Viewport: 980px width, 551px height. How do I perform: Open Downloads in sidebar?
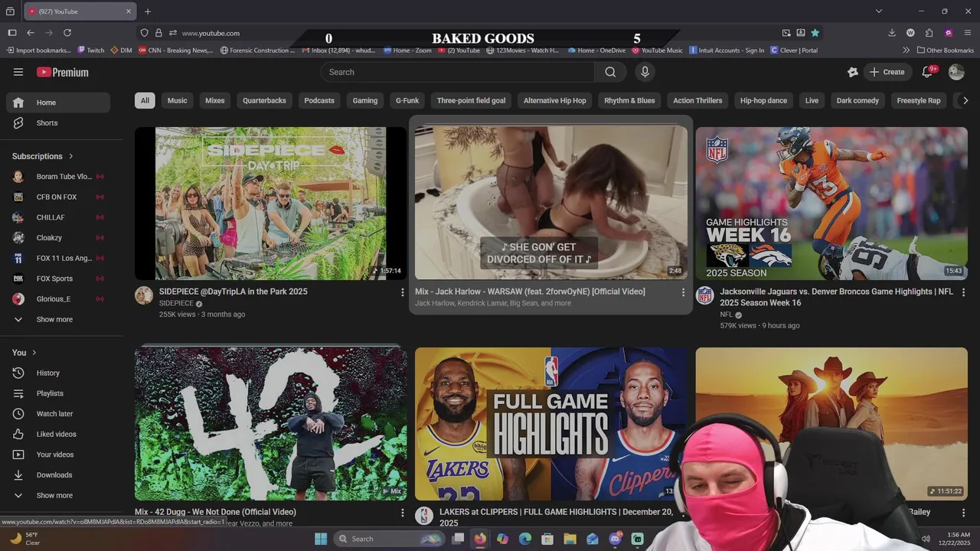click(58, 475)
